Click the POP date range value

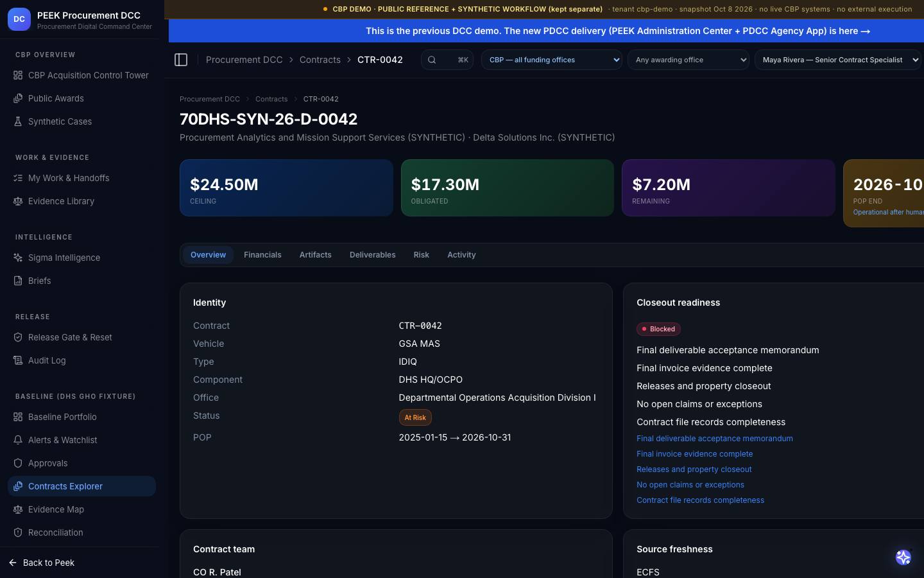click(455, 437)
